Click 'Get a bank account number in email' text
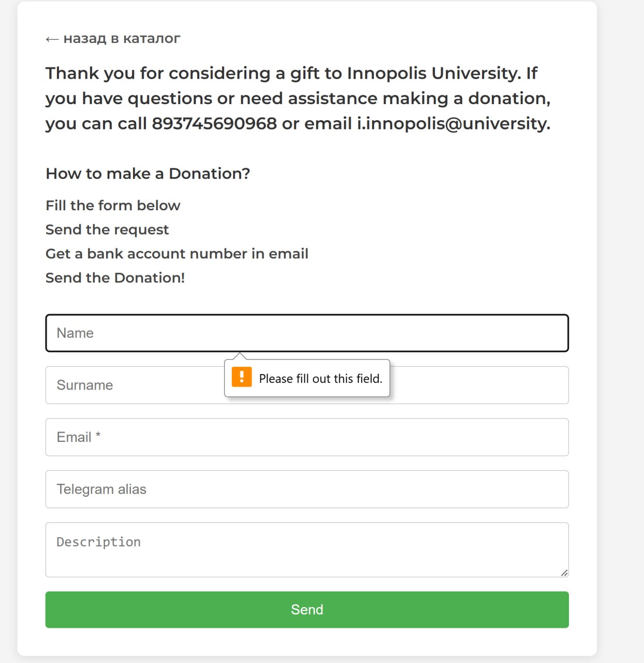Screen dimensions: 644x663 point(177,254)
